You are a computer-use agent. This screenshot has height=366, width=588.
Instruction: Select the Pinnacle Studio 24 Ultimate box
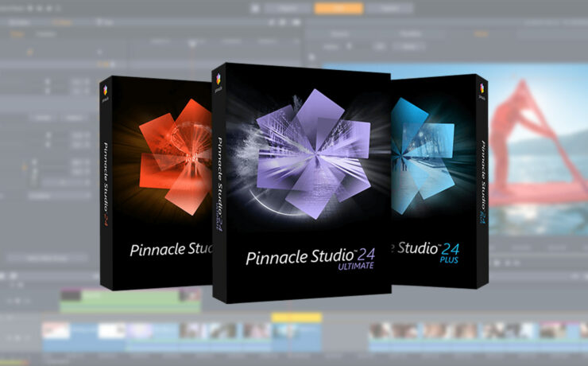pyautogui.click(x=302, y=183)
